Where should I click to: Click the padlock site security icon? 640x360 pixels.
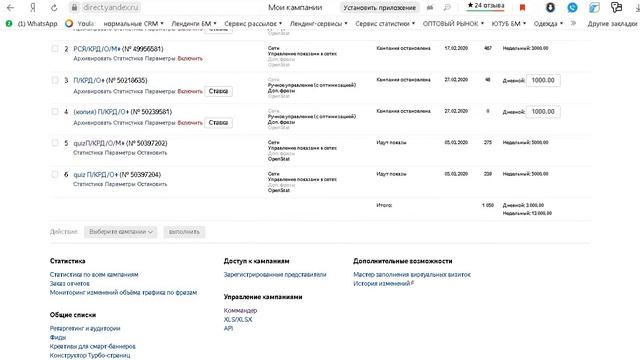point(74,7)
